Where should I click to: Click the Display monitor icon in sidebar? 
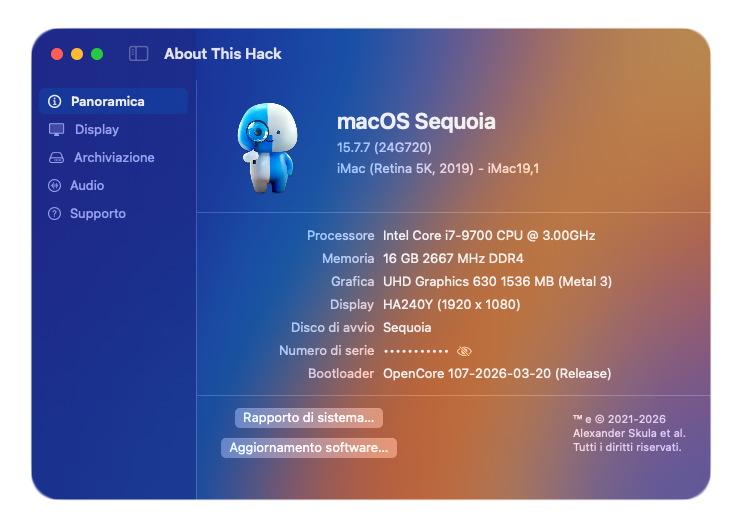coord(57,130)
